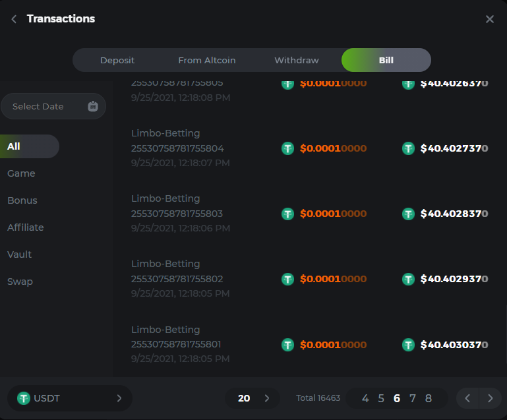
Task: Click Tether icon next to $40.403037 balance
Action: point(409,345)
